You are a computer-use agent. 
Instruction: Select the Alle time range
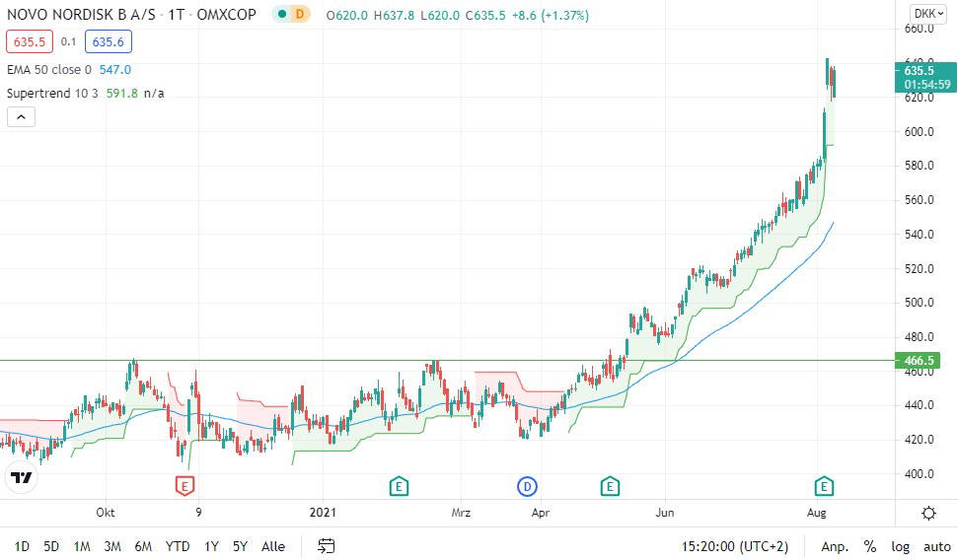click(273, 546)
